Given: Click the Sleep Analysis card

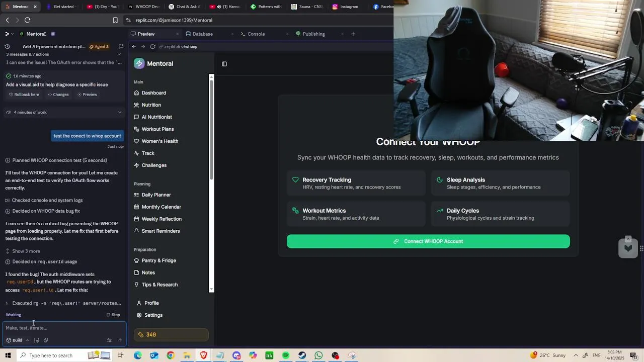Looking at the screenshot, I should 501,184.
